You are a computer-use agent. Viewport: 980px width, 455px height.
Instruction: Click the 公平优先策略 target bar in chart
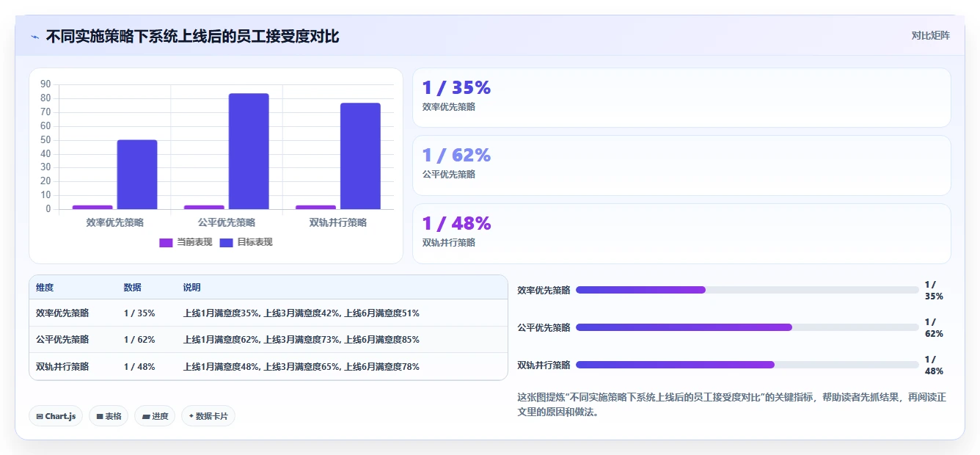click(249, 151)
